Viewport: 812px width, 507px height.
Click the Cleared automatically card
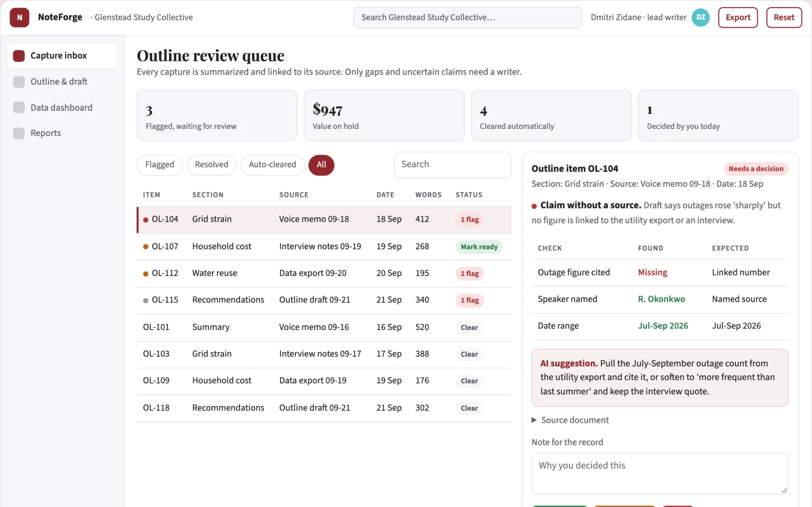click(x=551, y=116)
